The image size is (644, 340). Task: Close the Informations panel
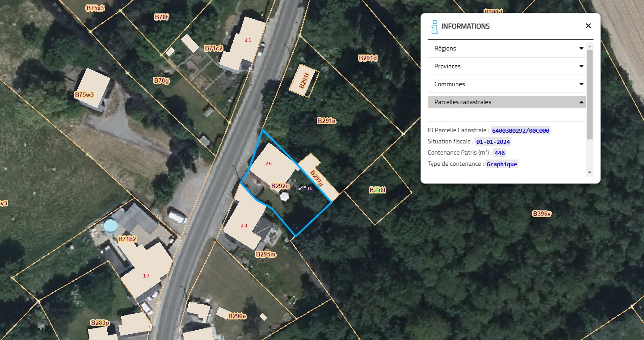[588, 26]
